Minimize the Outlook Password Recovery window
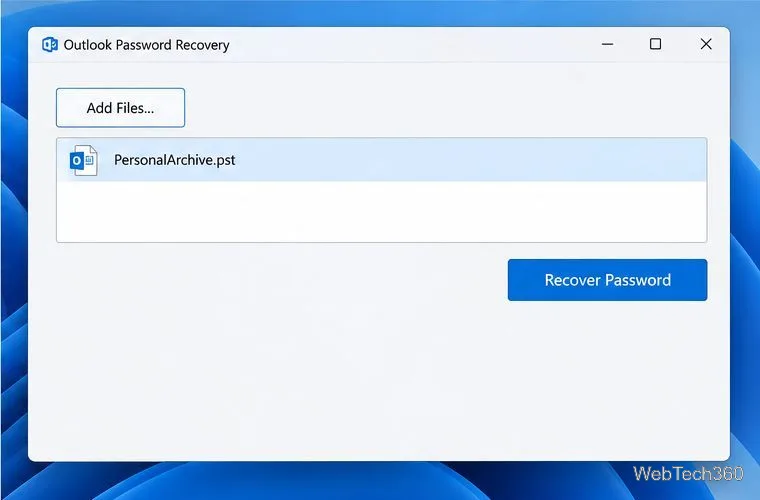Screen dimensions: 760x500 click(607, 44)
